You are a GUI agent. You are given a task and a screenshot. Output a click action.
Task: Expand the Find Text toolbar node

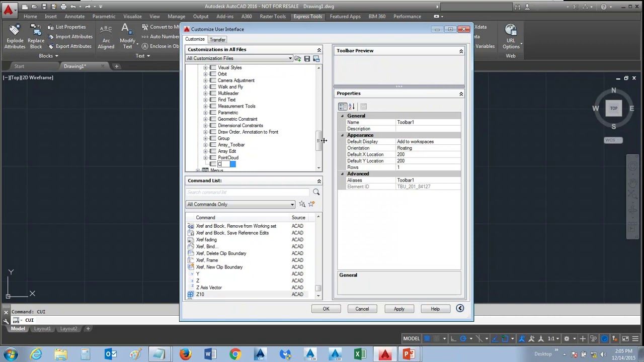pyautogui.click(x=205, y=100)
